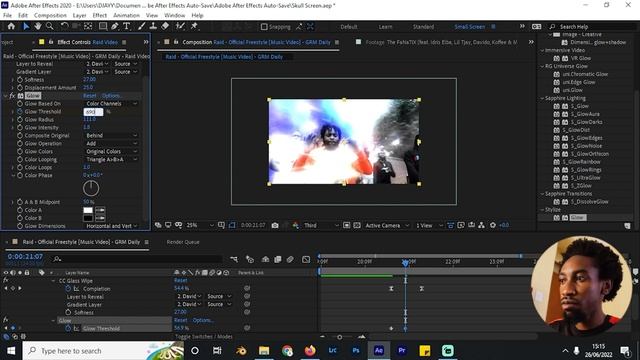Open Color Looping dropdown
Viewport: 640px width, 360px height.
coord(111,159)
